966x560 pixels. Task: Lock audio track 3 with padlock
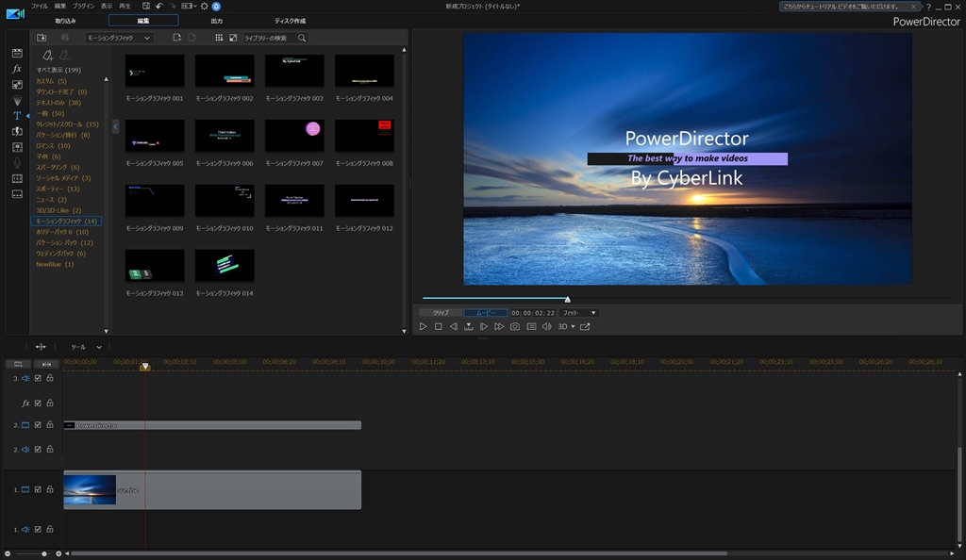50,378
